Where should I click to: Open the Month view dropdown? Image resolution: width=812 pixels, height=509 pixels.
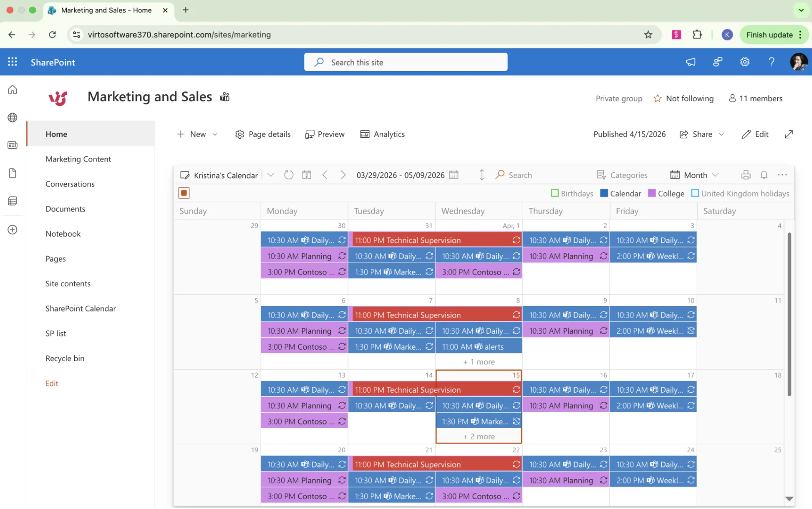(x=694, y=175)
